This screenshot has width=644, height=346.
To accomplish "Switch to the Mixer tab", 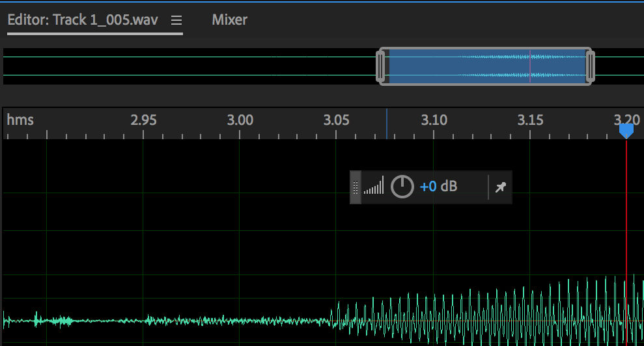I will pos(230,20).
